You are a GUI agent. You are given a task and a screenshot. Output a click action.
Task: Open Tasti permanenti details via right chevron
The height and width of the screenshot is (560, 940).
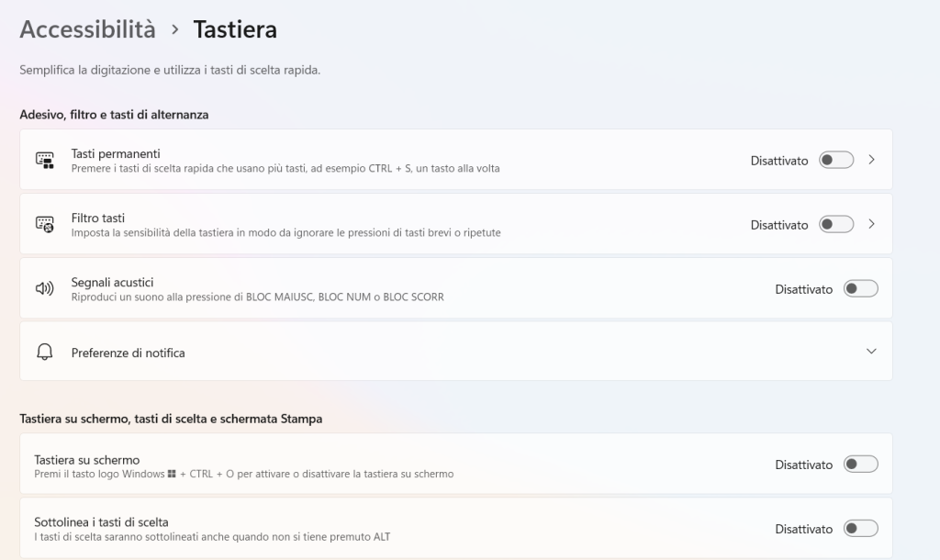pyautogui.click(x=871, y=161)
